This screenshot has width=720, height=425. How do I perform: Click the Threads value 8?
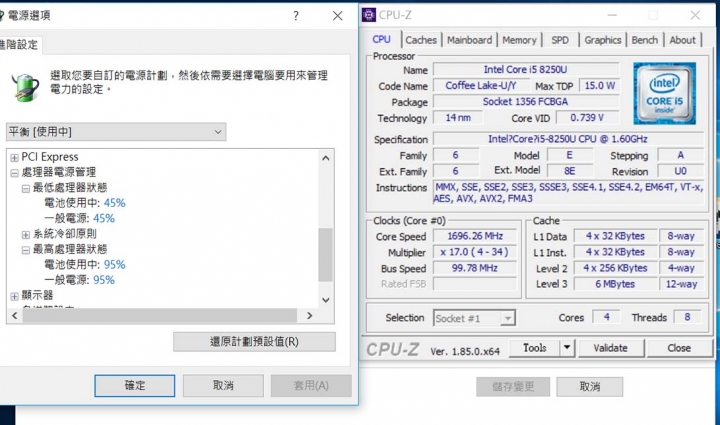click(687, 317)
